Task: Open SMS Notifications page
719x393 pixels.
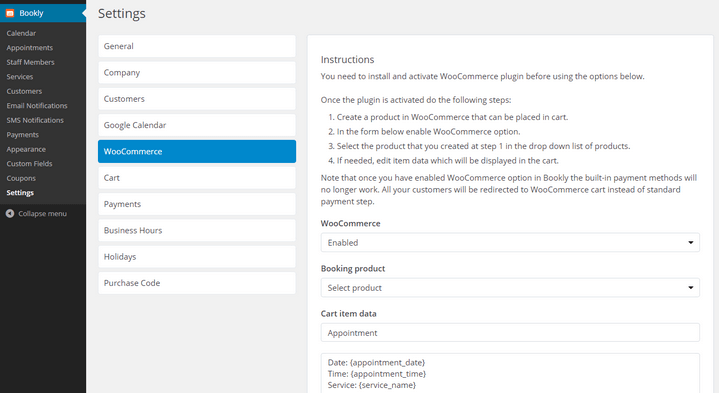Action: pyautogui.click(x=35, y=120)
